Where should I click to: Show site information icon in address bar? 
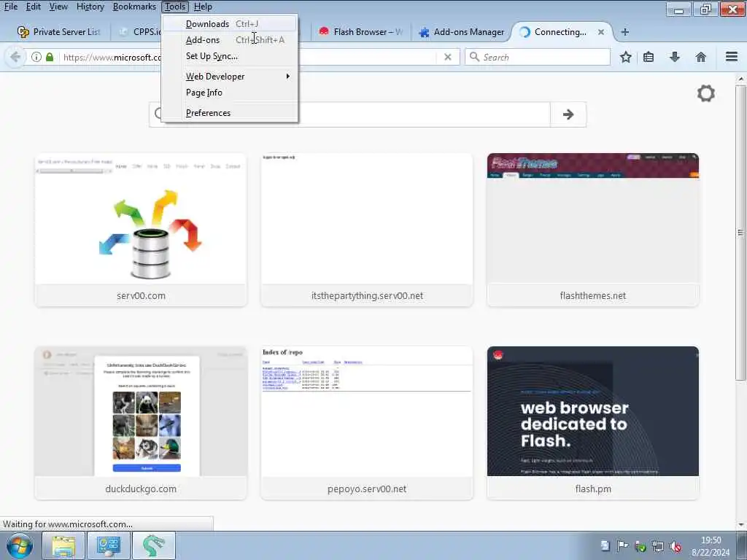(x=36, y=57)
